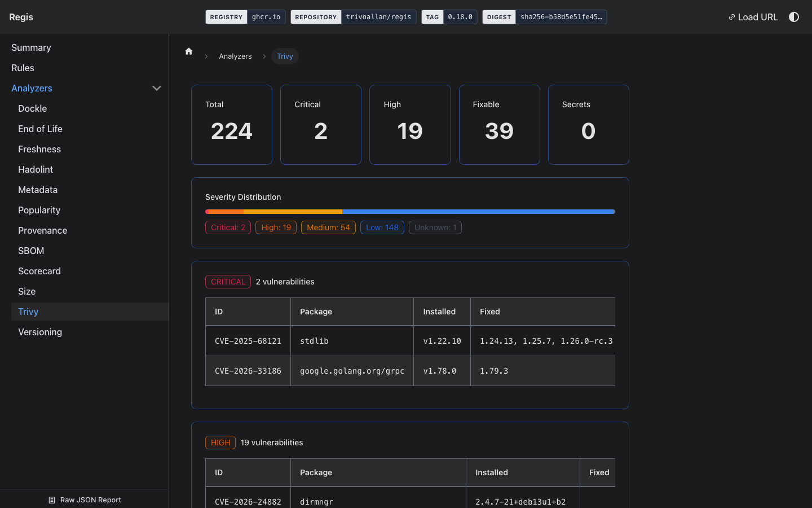Viewport: 812px width, 508px height.
Task: Click the Fixable 39 stat card
Action: click(x=499, y=125)
